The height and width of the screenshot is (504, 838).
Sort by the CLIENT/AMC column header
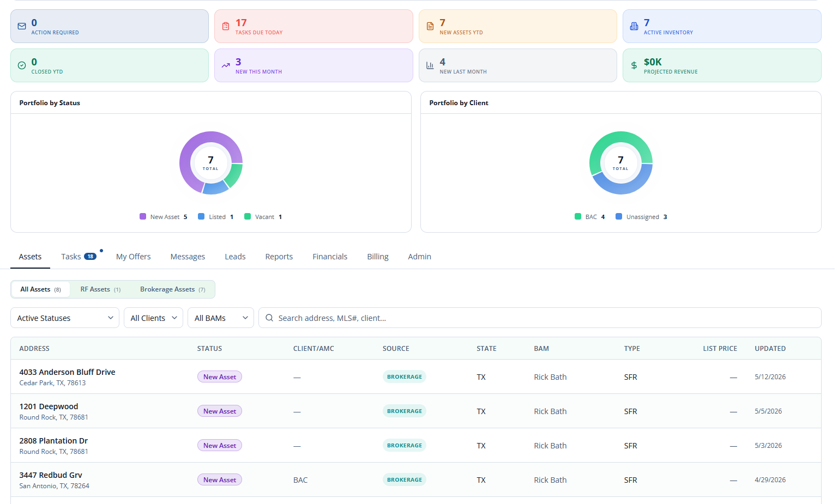[314, 349]
